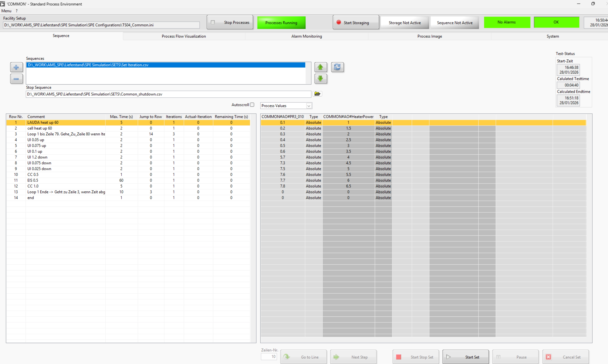Open the folder browse icon for Stop Sequence
608x364 pixels.
tap(317, 94)
